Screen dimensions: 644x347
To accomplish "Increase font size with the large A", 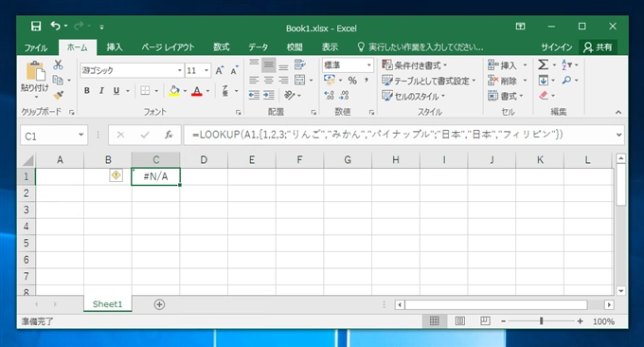I will (220, 70).
